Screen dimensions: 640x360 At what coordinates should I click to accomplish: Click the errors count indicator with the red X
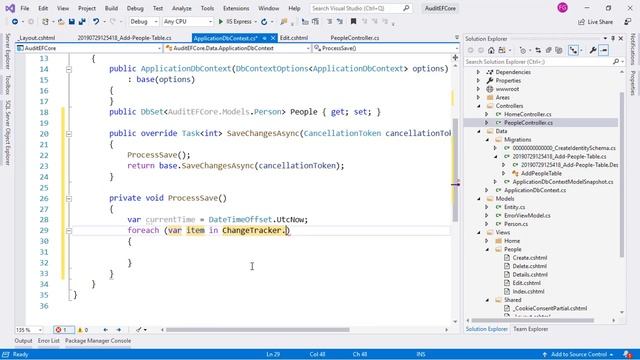63,330
